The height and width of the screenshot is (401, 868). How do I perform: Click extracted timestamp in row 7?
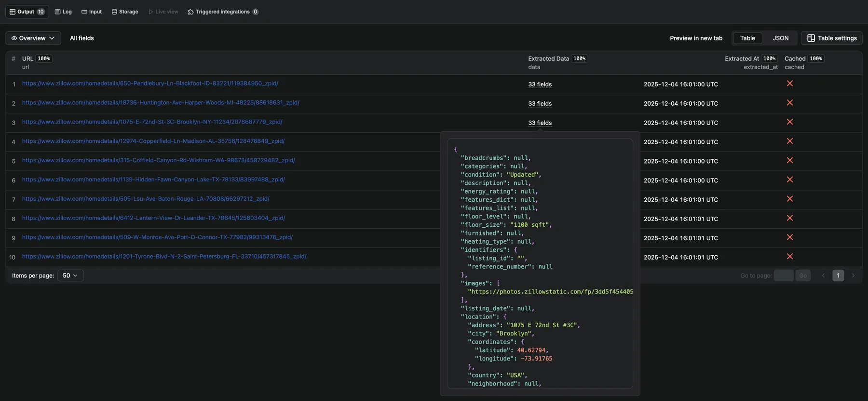click(x=681, y=200)
